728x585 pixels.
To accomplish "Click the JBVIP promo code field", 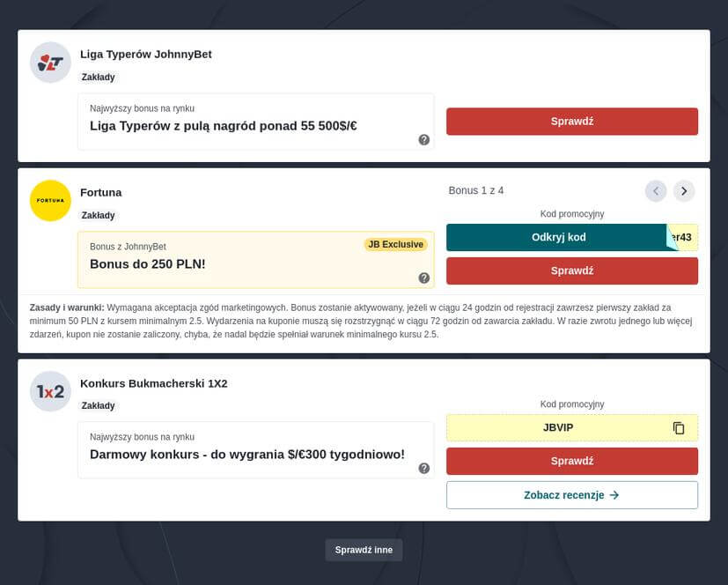I will 572,427.
